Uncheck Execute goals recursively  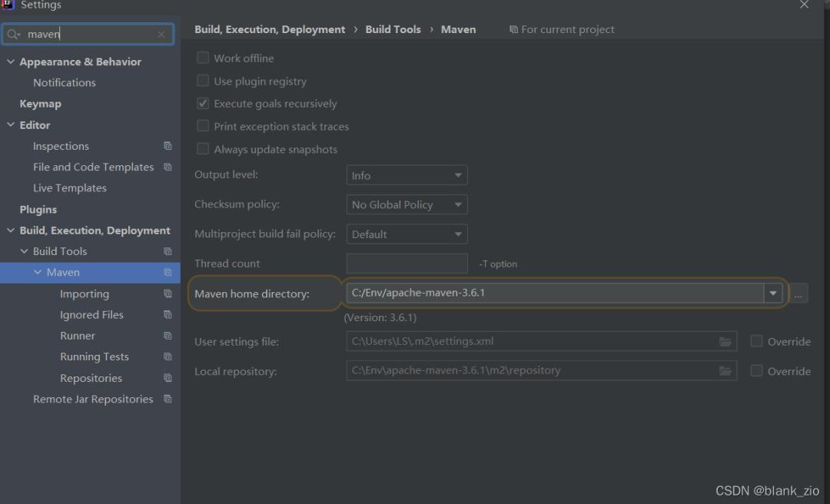pos(203,104)
